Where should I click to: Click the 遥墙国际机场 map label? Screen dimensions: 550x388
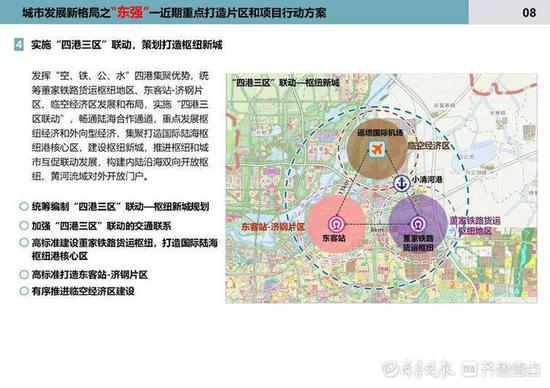pos(380,132)
